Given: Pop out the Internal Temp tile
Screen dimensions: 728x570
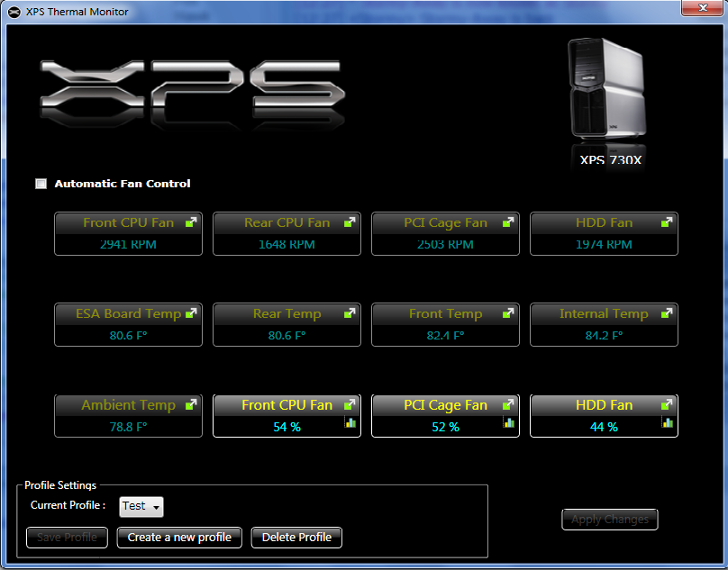Looking at the screenshot, I should [x=667, y=313].
